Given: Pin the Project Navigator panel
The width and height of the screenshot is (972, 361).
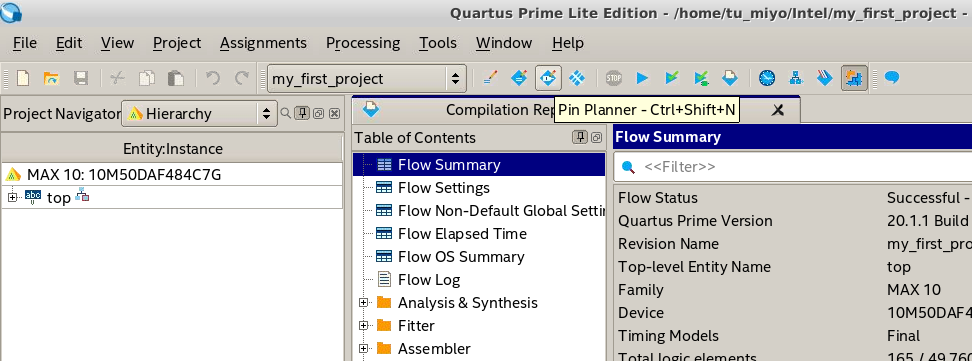Looking at the screenshot, I should point(302,114).
